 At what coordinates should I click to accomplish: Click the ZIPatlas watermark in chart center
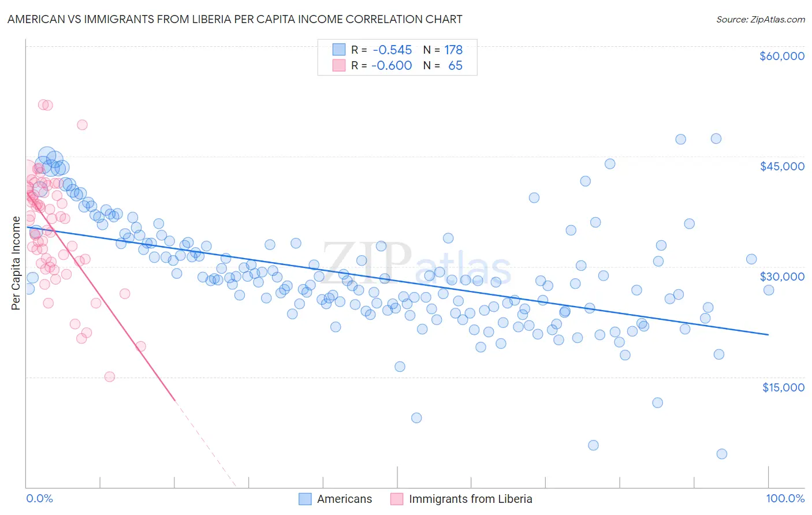[x=416, y=264]
